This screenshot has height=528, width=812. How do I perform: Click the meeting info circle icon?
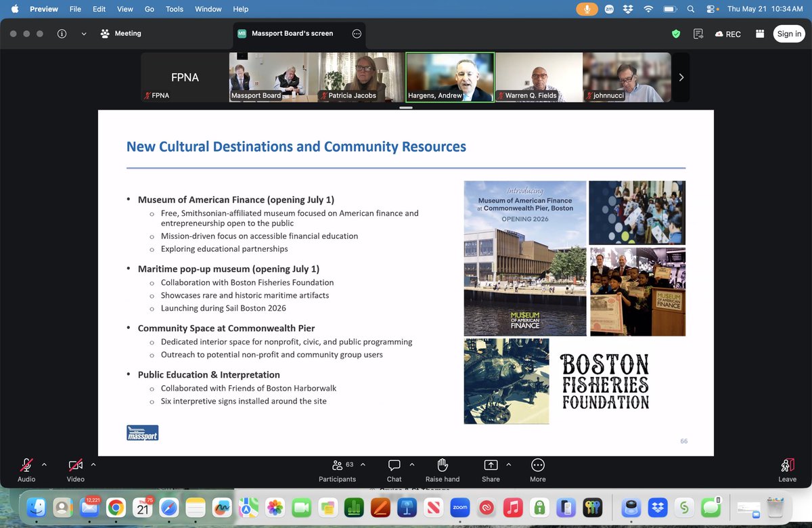[x=62, y=34]
